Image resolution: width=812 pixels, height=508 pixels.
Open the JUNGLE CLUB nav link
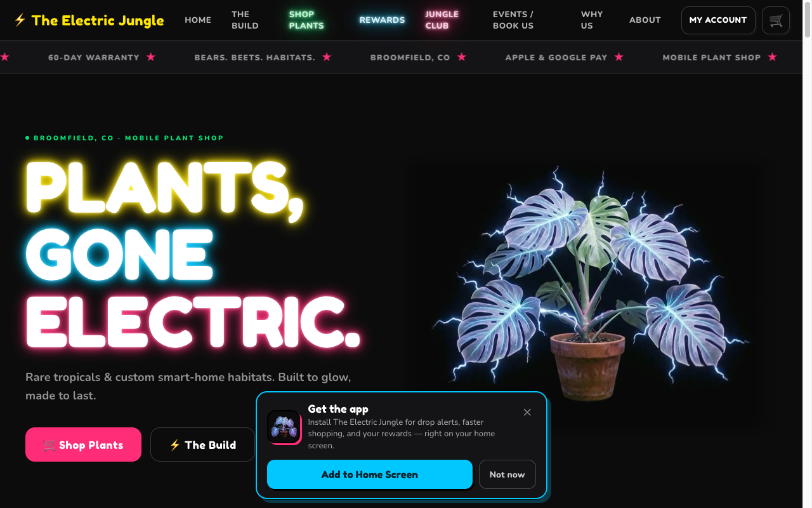pyautogui.click(x=442, y=20)
